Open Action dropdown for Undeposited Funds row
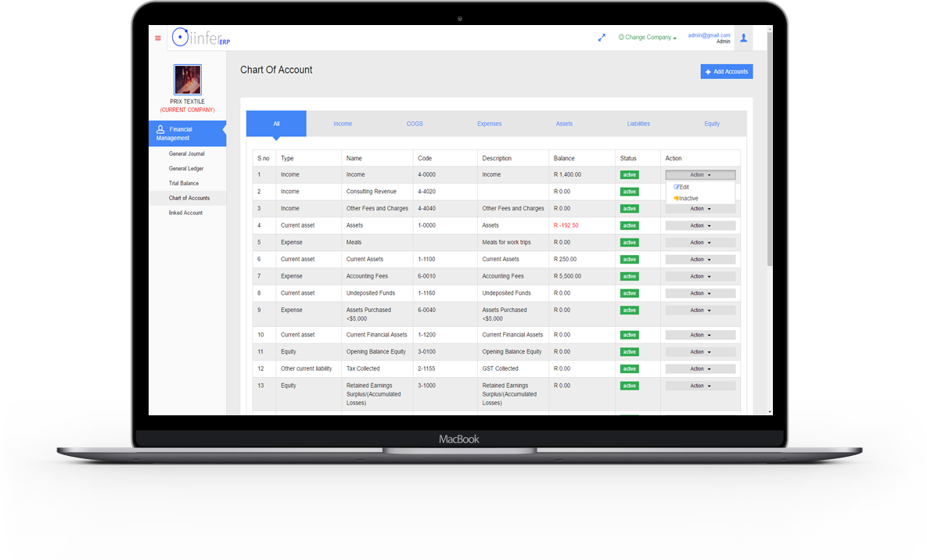This screenshot has width=927, height=560. pos(701,293)
